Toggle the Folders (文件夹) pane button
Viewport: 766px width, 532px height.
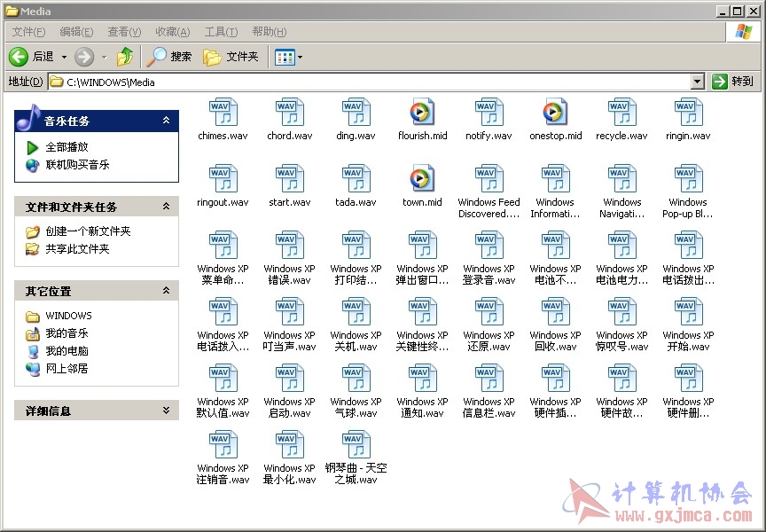coord(231,57)
